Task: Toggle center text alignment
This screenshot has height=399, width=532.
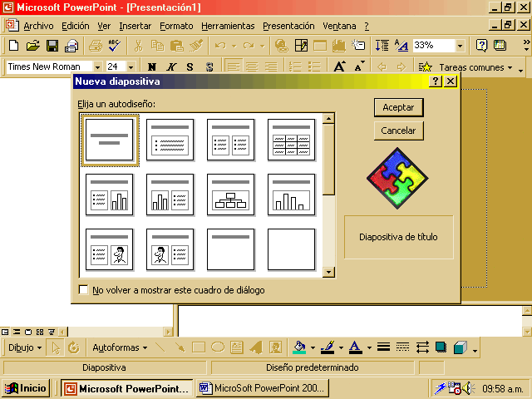Action: click(252, 66)
